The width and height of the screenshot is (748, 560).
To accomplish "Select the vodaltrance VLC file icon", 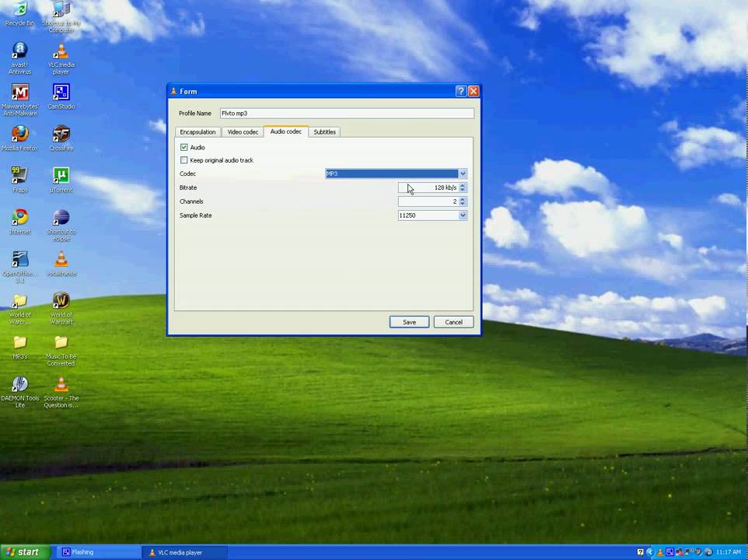I will 61,264.
